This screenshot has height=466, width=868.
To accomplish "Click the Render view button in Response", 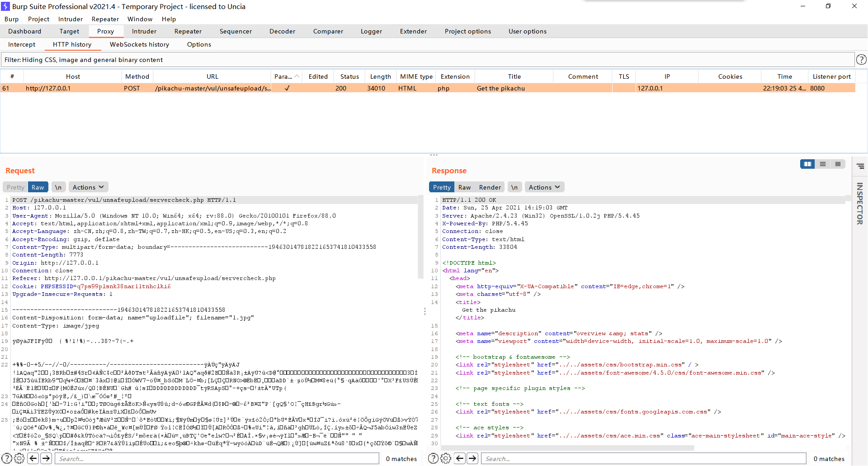I will (x=490, y=187).
